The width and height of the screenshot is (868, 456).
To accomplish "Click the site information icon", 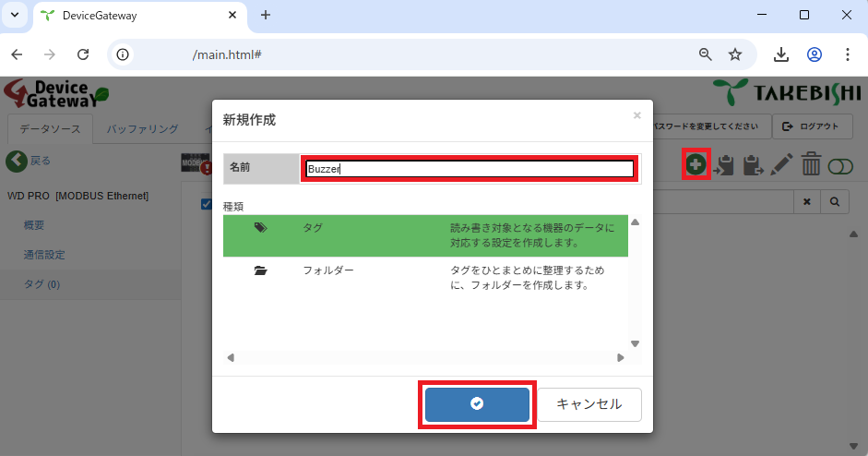I will click(123, 54).
